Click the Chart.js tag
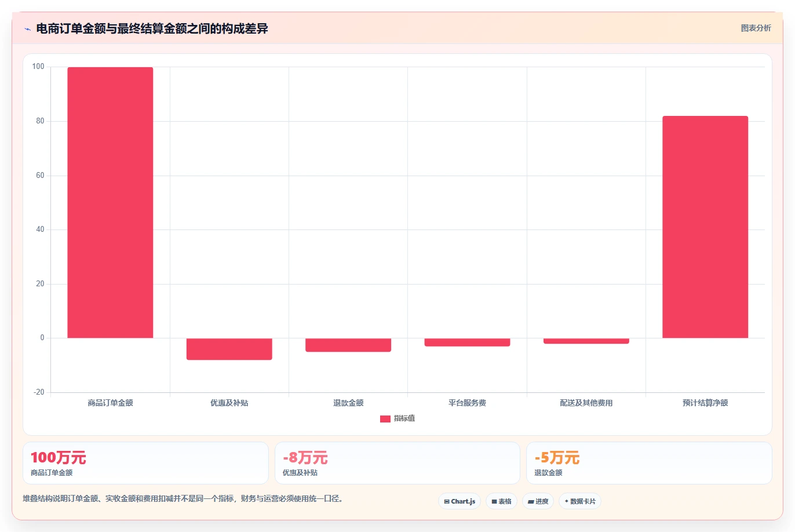Image resolution: width=795 pixels, height=532 pixels. (460, 501)
